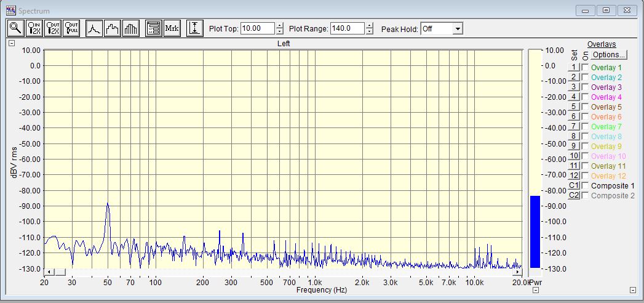The width and height of the screenshot is (644, 303).
Task: Zoom out 2X on the spectrum
Action: click(52, 28)
